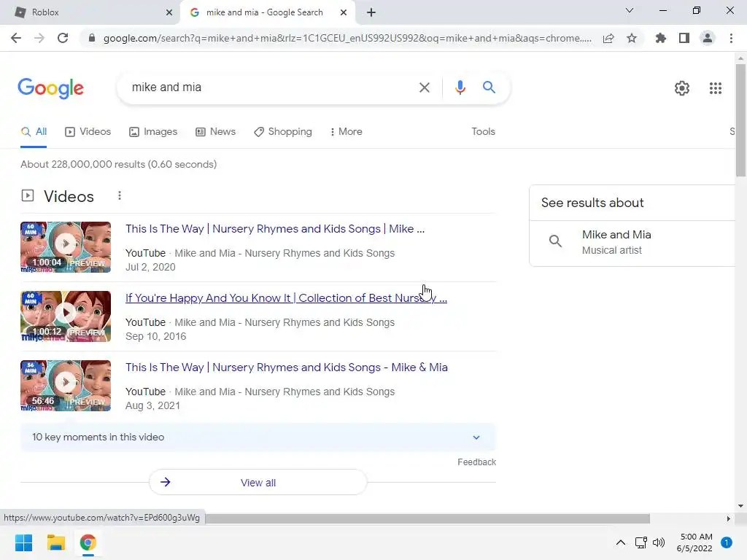Viewport: 747px width, 560px height.
Task: Toggle the Chrome side panel
Action: click(684, 38)
